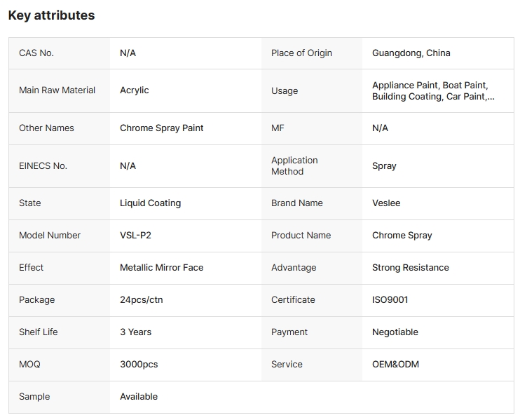Viewport: 520px width, 420px height.
Task: Click the Veslee brand name value
Action: (x=386, y=203)
